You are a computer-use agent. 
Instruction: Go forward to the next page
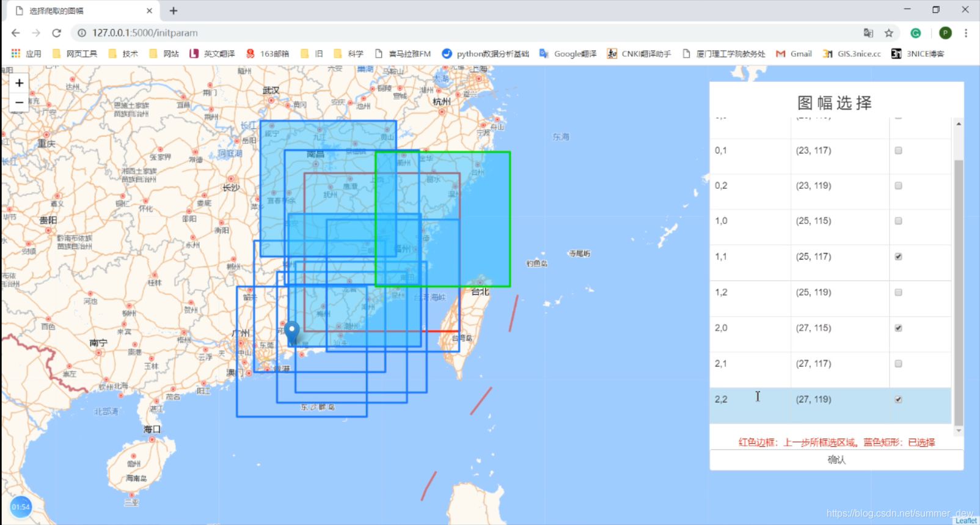(x=36, y=33)
